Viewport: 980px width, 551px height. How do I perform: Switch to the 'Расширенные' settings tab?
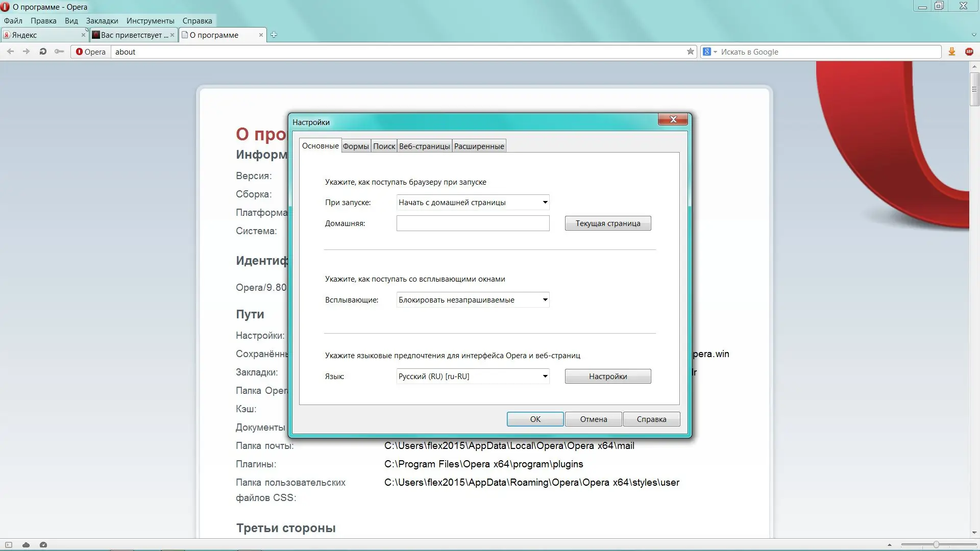coord(479,146)
